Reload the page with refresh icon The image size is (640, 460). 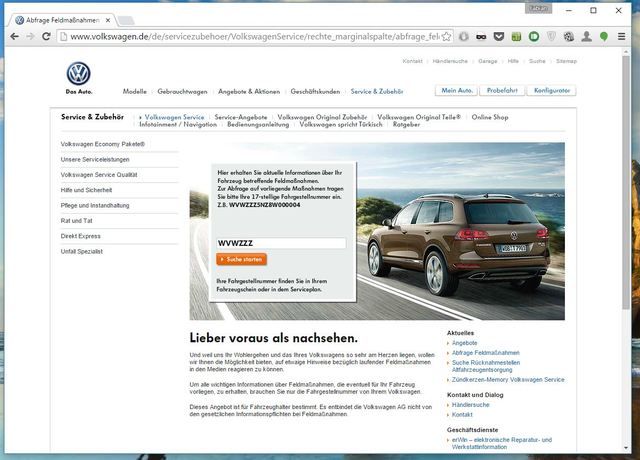[x=47, y=37]
